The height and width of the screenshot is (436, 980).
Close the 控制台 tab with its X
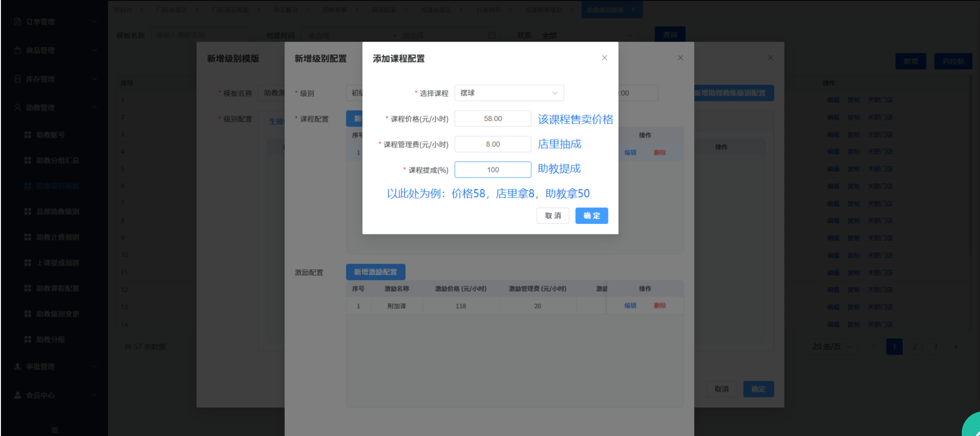pos(142,10)
